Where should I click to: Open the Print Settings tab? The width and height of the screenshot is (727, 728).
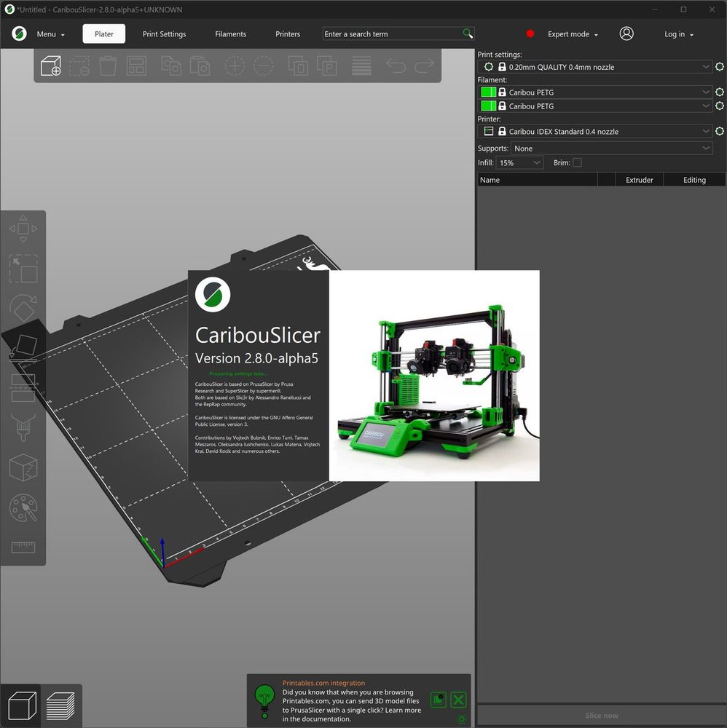164,34
